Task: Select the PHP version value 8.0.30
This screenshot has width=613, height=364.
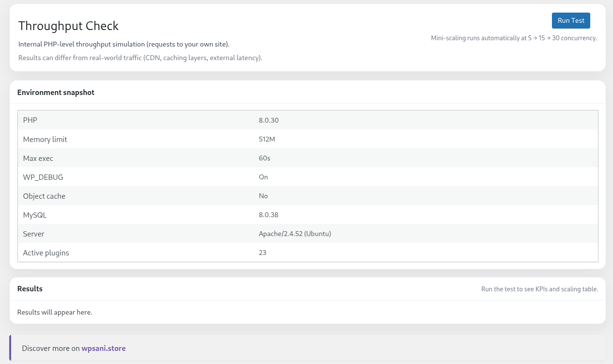Action: pyautogui.click(x=268, y=120)
